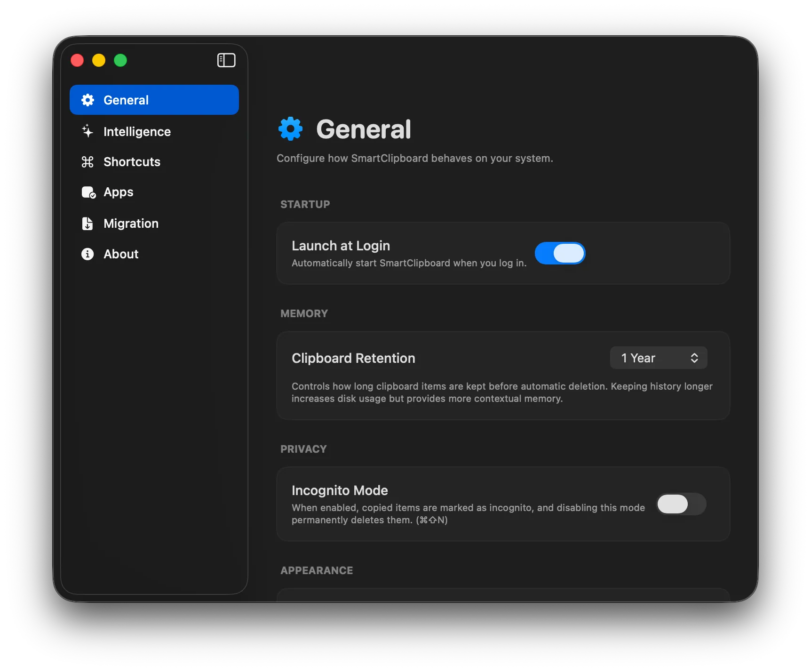
Task: Click the gear icon beside General in sidebar
Action: [x=87, y=100]
